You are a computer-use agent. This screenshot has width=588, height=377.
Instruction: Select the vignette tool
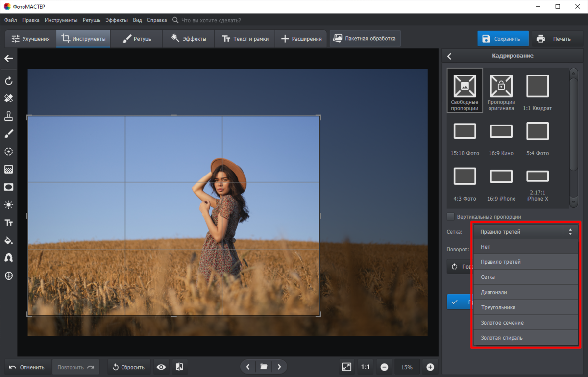coord(8,187)
